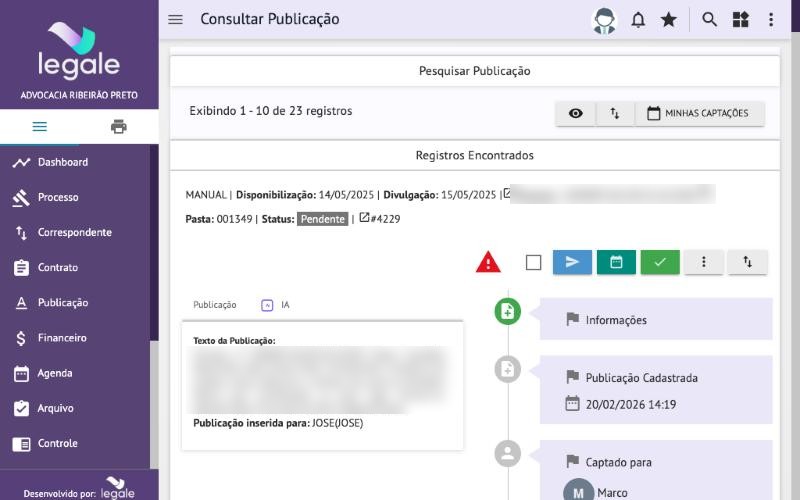Click the red warning triangle icon
This screenshot has width=800, height=500.
[x=488, y=262]
